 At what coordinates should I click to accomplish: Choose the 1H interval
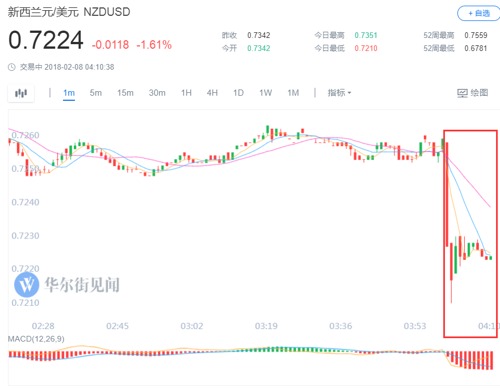click(x=186, y=93)
